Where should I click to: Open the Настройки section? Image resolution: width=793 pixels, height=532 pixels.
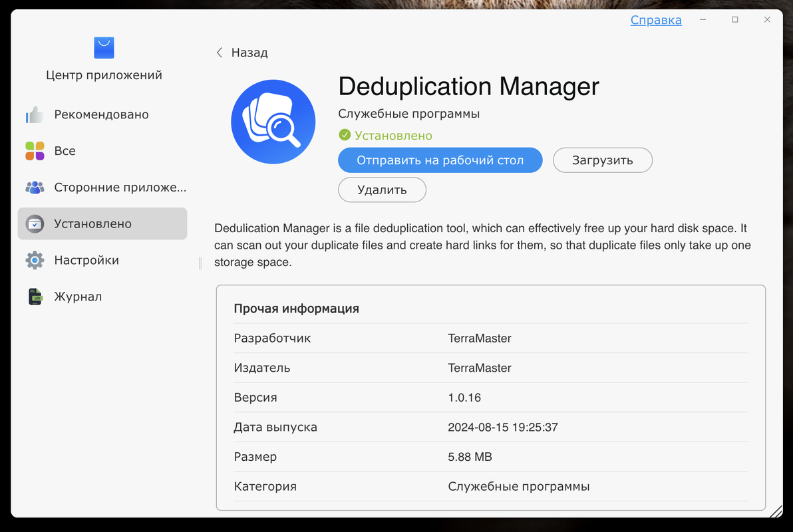coord(102,260)
